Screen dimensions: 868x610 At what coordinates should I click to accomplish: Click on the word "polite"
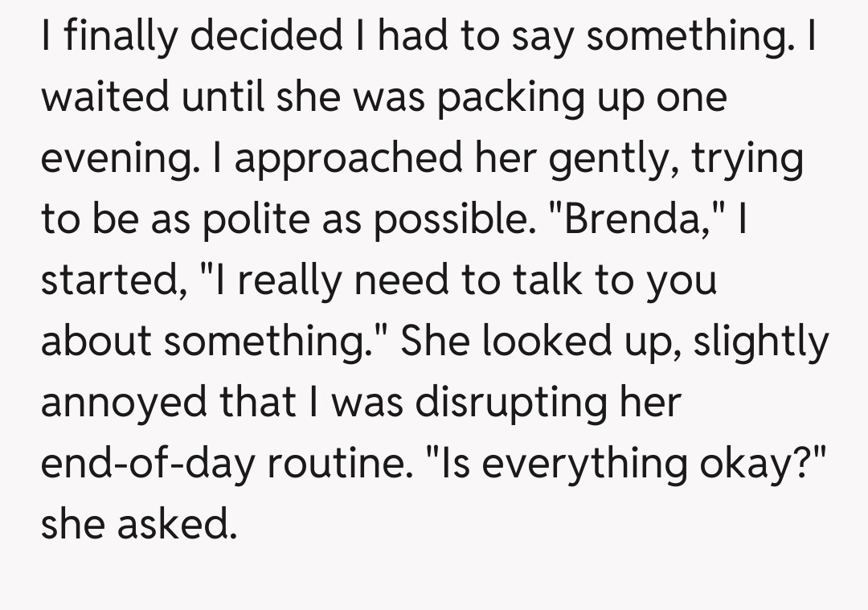(x=248, y=220)
